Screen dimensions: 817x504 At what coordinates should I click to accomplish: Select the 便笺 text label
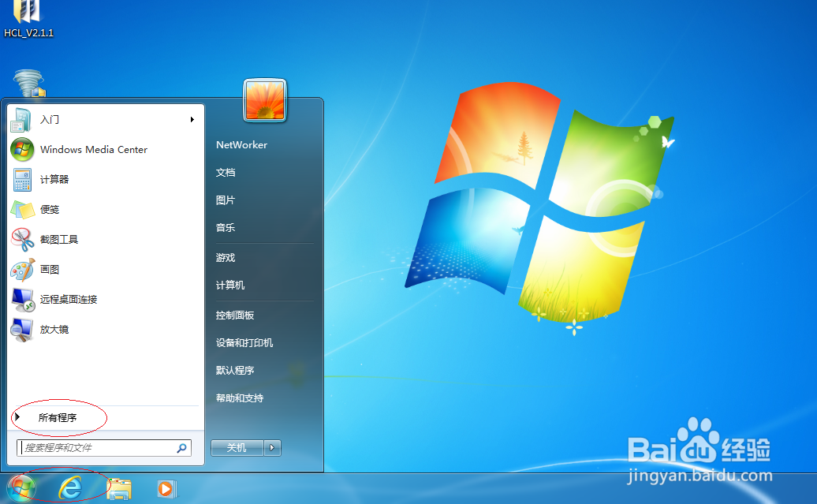tap(50, 210)
